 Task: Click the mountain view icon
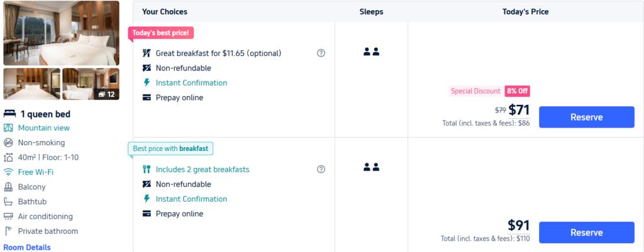pos(9,128)
